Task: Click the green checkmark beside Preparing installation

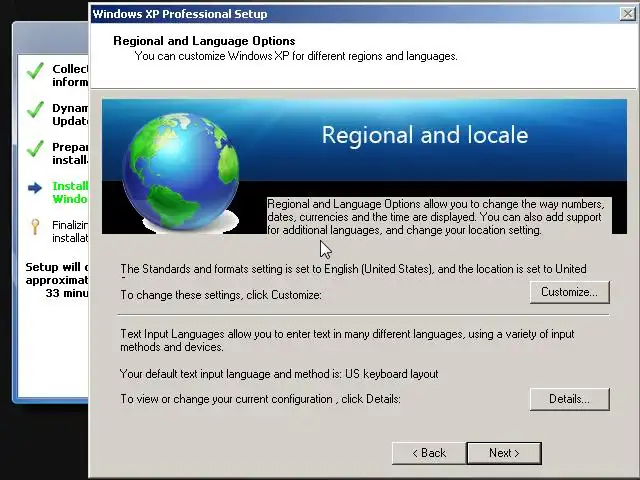Action: click(35, 149)
